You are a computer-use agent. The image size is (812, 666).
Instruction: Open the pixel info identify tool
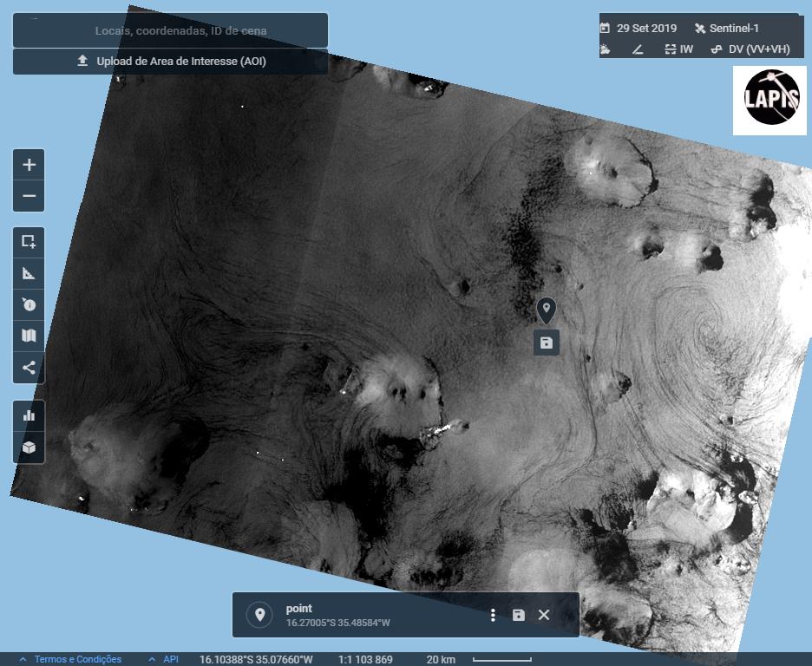[x=29, y=304]
